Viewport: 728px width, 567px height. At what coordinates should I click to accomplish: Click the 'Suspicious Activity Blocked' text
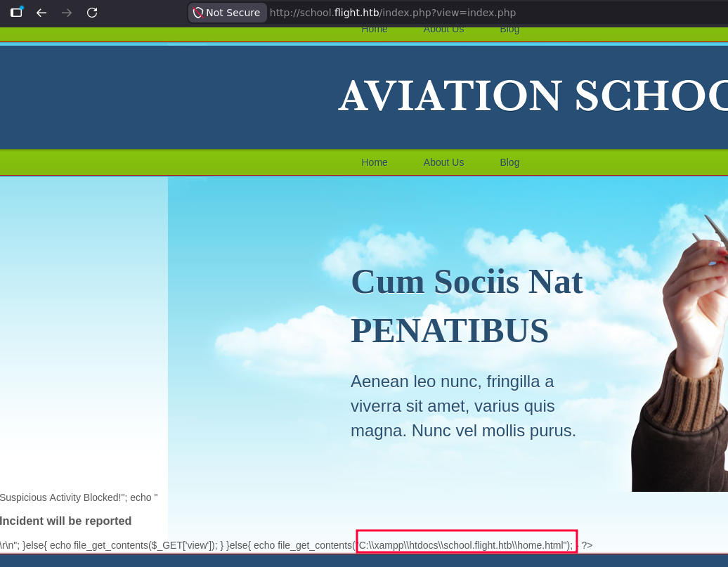(60, 497)
